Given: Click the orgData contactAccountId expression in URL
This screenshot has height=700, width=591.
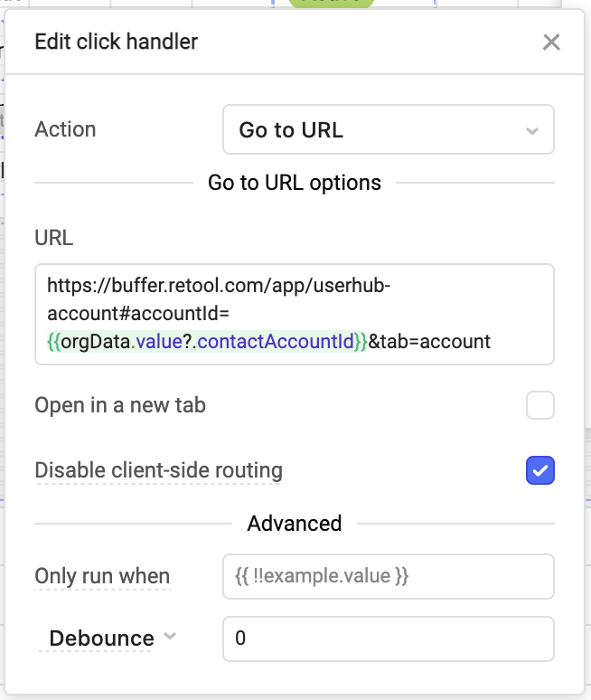Looking at the screenshot, I should tap(207, 342).
